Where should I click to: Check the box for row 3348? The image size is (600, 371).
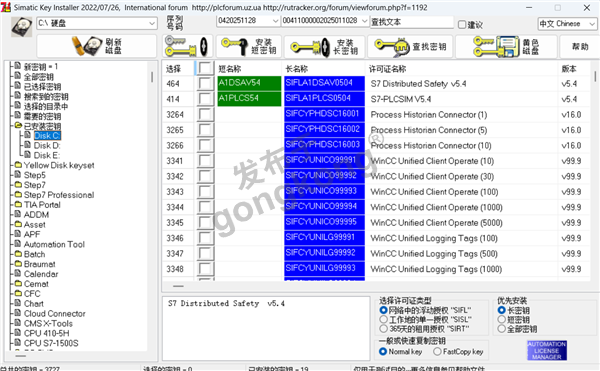[x=205, y=269]
